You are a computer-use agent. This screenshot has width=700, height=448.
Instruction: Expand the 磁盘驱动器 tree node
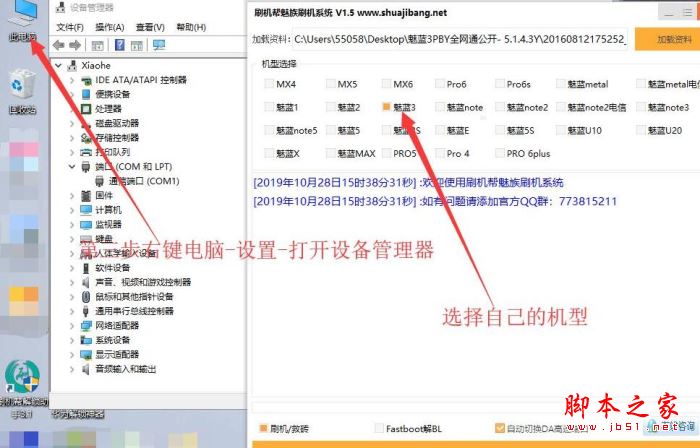coord(72,124)
